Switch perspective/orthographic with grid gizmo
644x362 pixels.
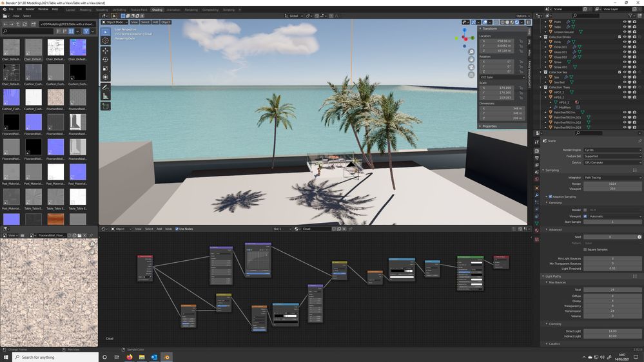[471, 75]
